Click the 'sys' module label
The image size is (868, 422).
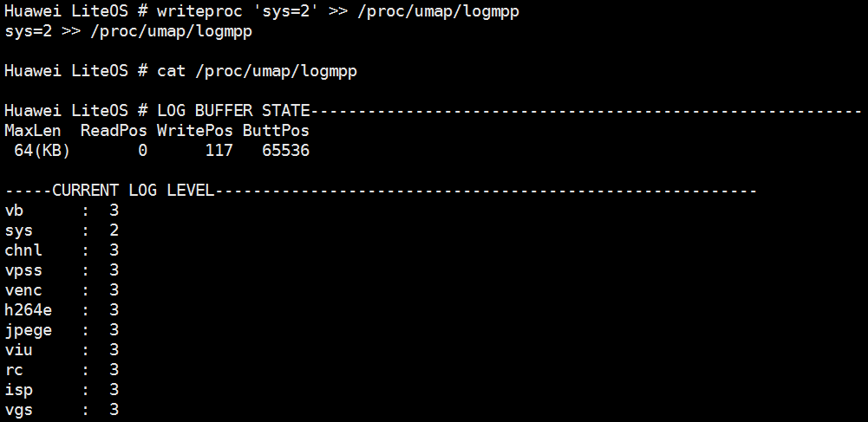[x=19, y=230]
